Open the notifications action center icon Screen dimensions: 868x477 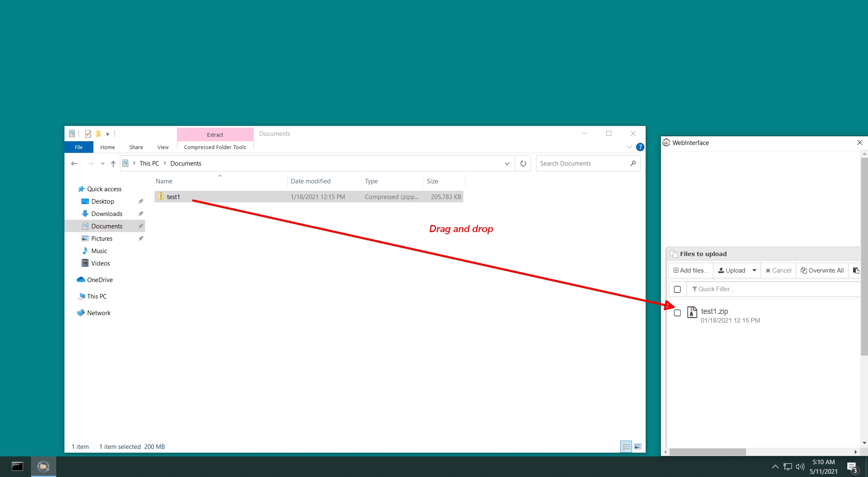[x=852, y=467]
